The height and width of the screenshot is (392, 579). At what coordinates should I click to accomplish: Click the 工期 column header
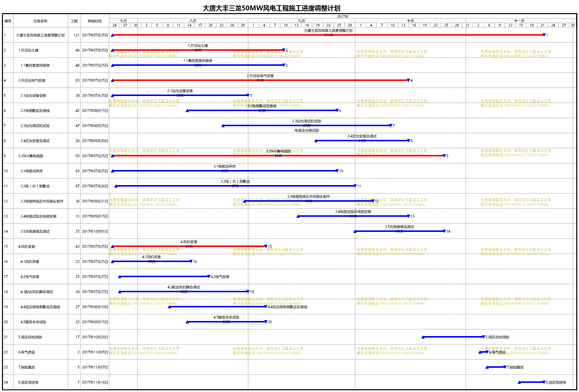(x=74, y=21)
